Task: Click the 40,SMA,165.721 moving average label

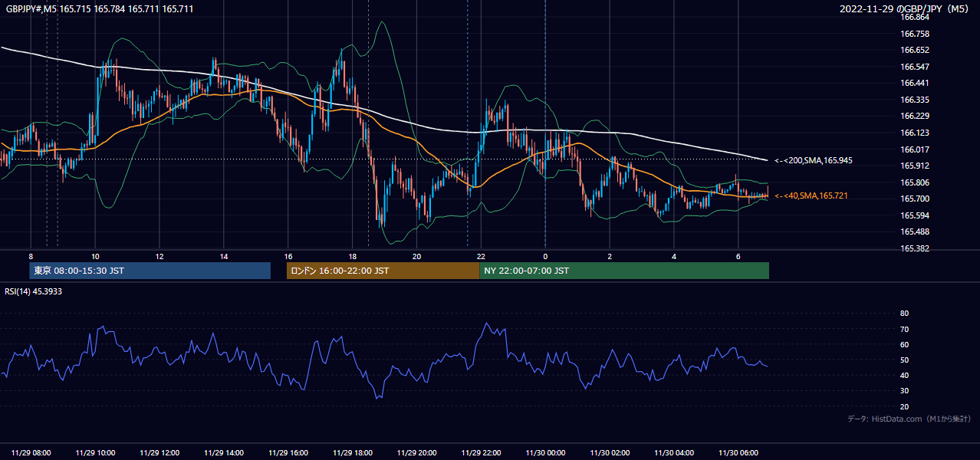Action: 811,196
